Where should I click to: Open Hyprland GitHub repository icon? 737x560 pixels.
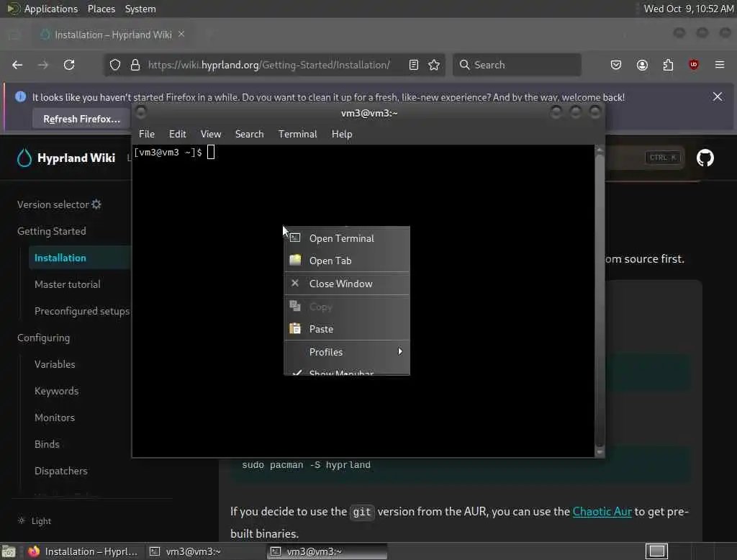click(x=705, y=158)
